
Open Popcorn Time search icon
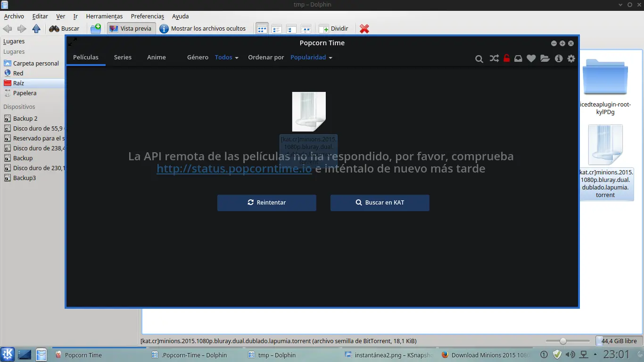(479, 59)
